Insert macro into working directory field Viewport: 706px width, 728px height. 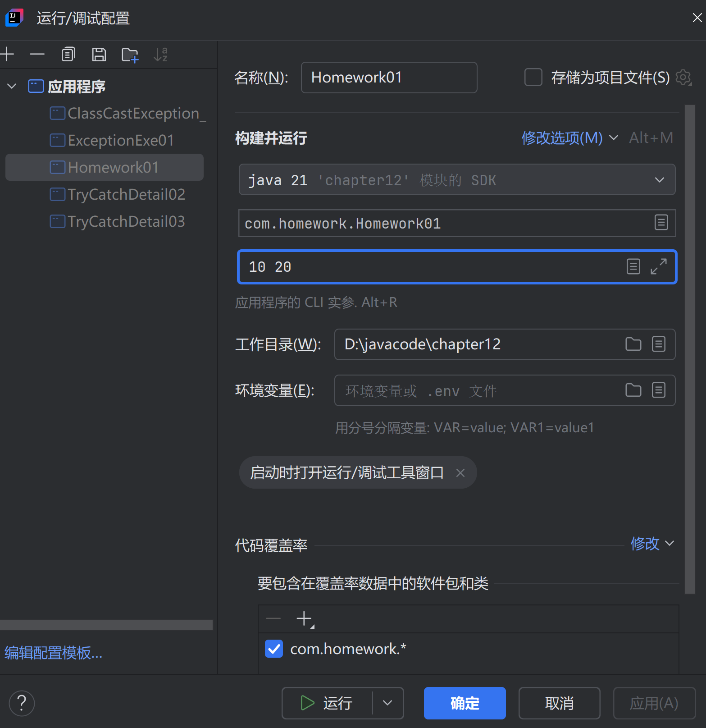click(658, 344)
